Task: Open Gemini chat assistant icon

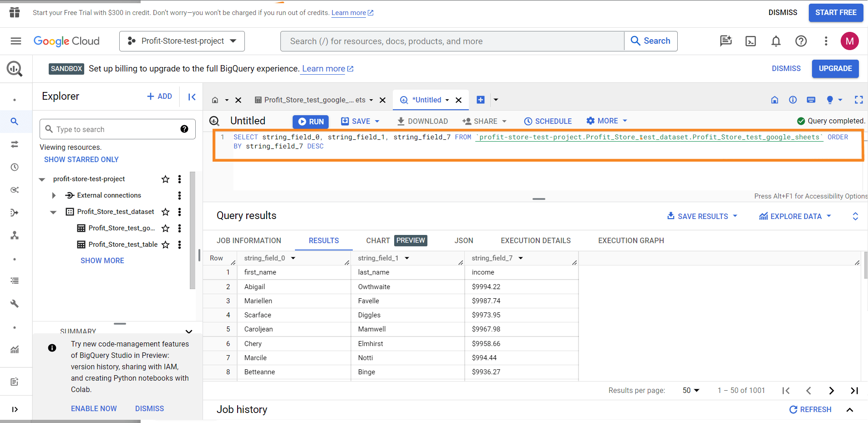Action: tap(726, 41)
